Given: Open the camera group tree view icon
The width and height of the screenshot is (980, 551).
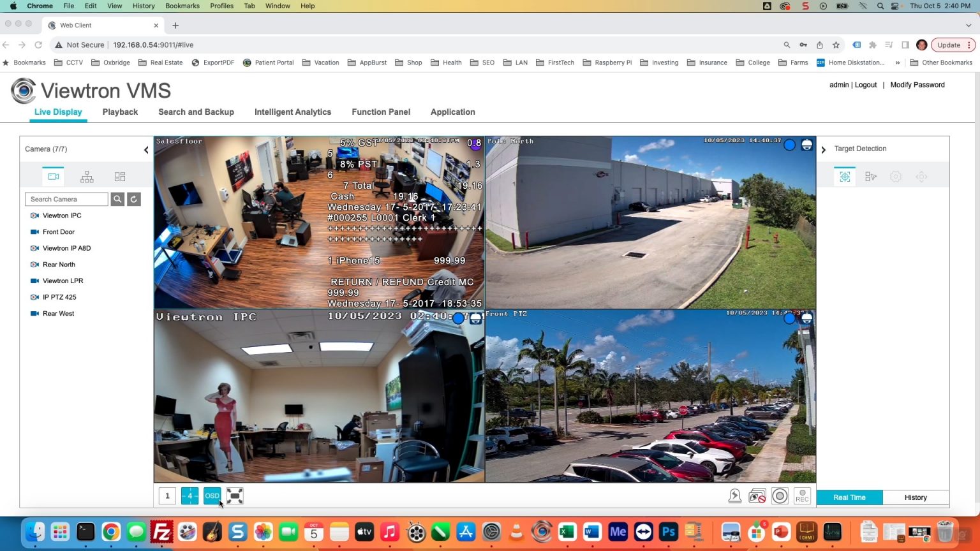Looking at the screenshot, I should (86, 176).
